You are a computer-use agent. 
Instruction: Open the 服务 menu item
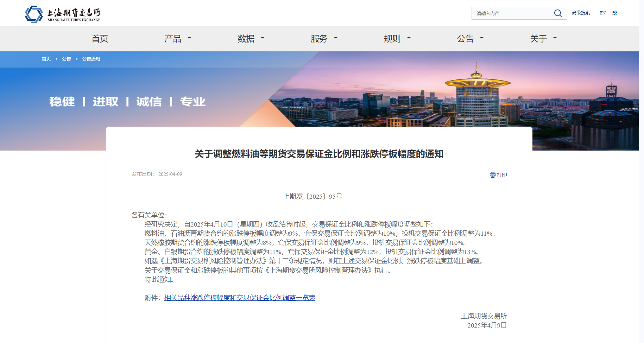pos(319,39)
